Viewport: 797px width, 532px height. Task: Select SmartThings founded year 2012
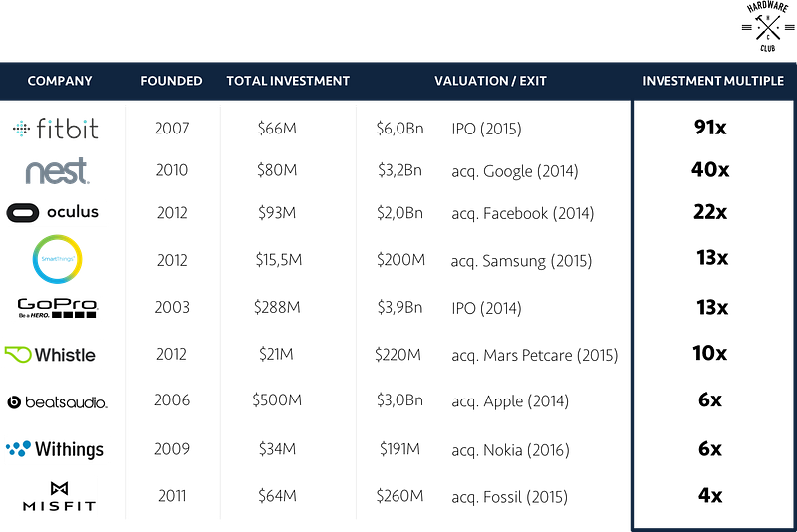coord(172,260)
